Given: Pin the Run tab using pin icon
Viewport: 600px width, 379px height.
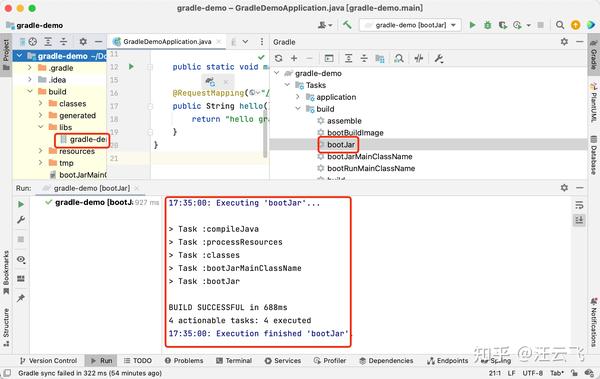Looking at the screenshot, I should click(x=21, y=298).
